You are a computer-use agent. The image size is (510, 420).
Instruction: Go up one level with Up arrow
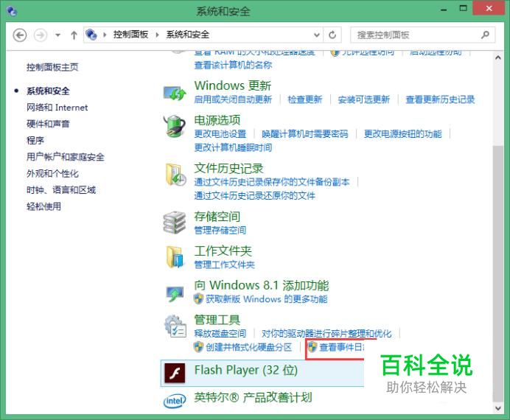[x=74, y=35]
